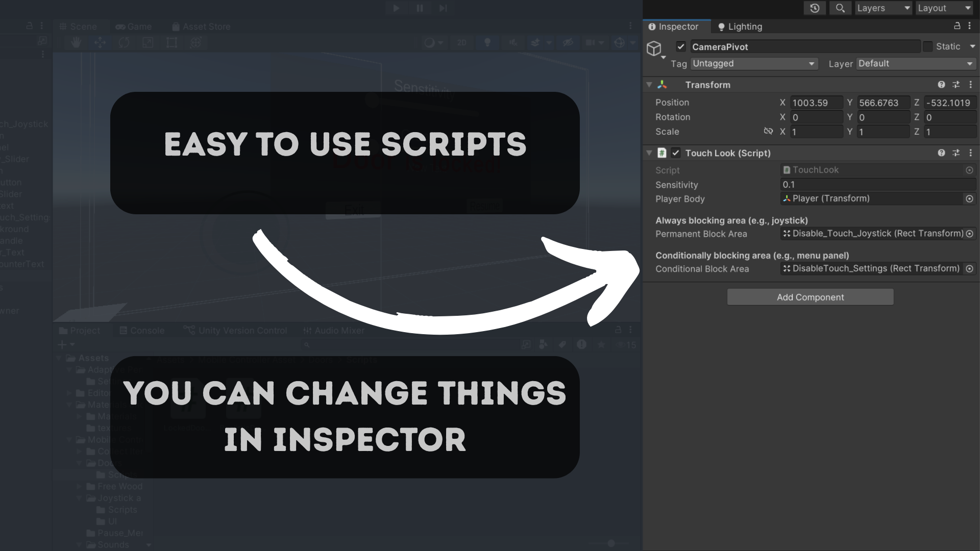
Task: Open the Unity Version Control tab
Action: (235, 331)
